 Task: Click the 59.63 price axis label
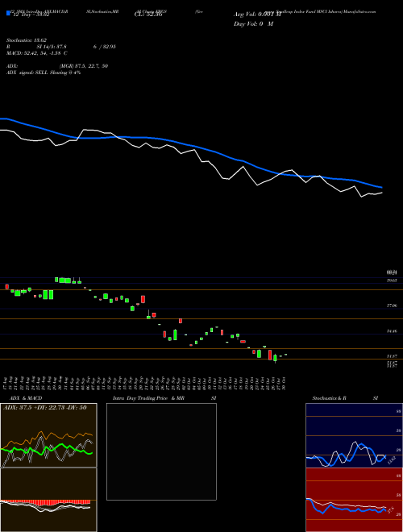point(393,281)
